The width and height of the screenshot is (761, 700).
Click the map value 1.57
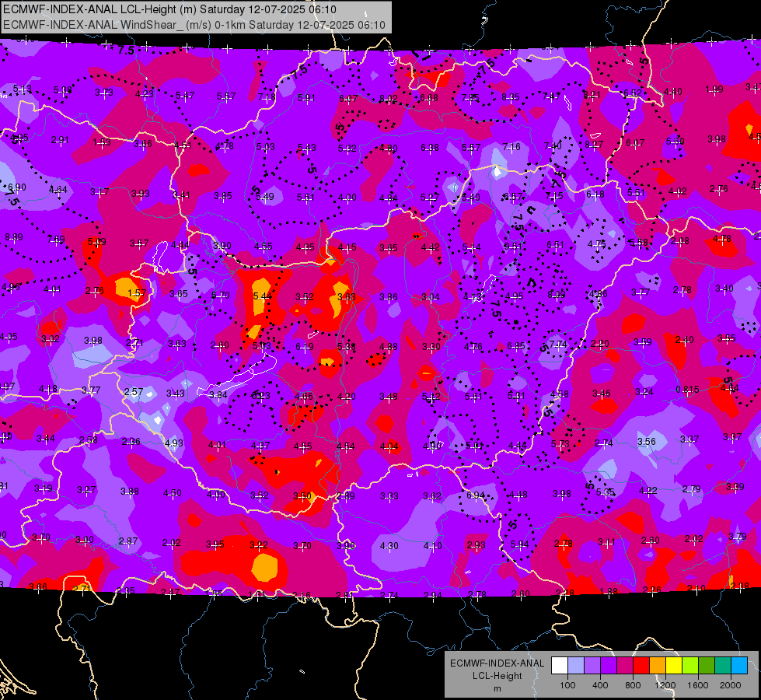tap(137, 293)
